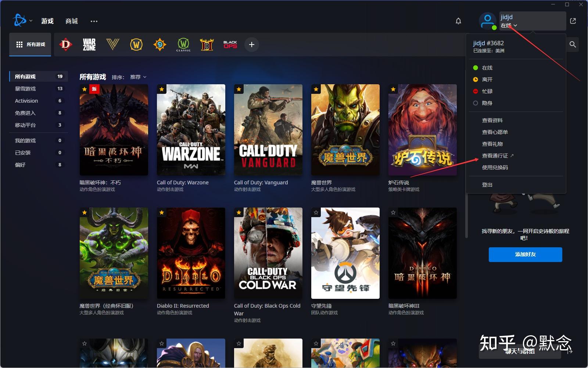588x368 pixels.
Task: Open the pop-out window icon beside profile
Action: pos(573,21)
